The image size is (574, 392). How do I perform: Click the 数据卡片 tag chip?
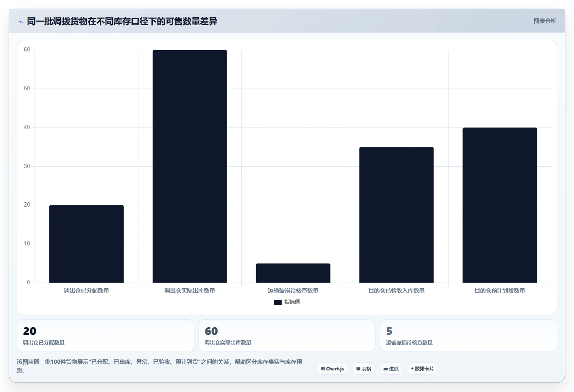[422, 369]
